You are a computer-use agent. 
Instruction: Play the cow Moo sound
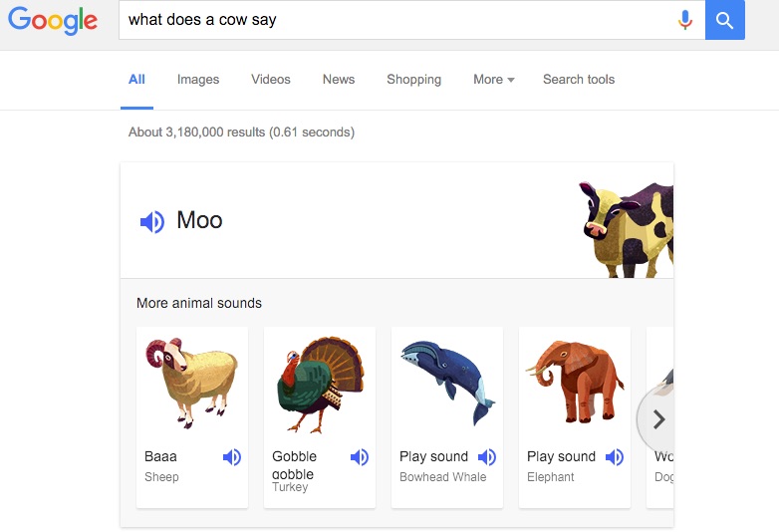pos(152,221)
